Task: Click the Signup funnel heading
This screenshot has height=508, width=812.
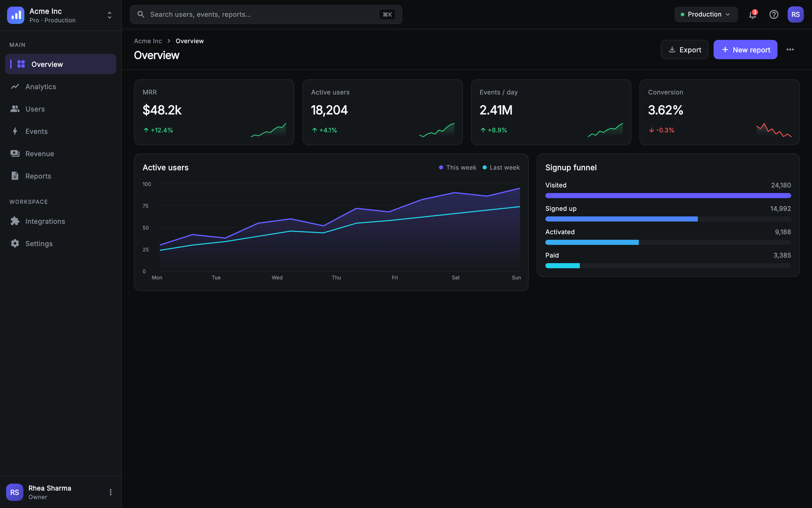Action: [x=571, y=167]
